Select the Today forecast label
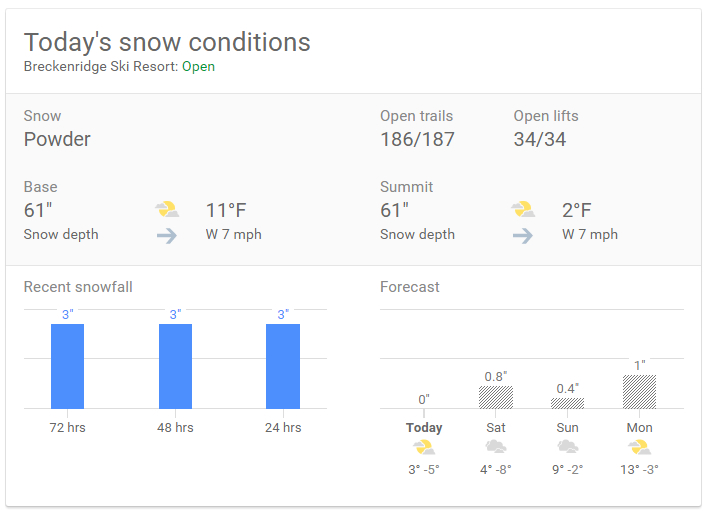The image size is (709, 518). pos(424,428)
